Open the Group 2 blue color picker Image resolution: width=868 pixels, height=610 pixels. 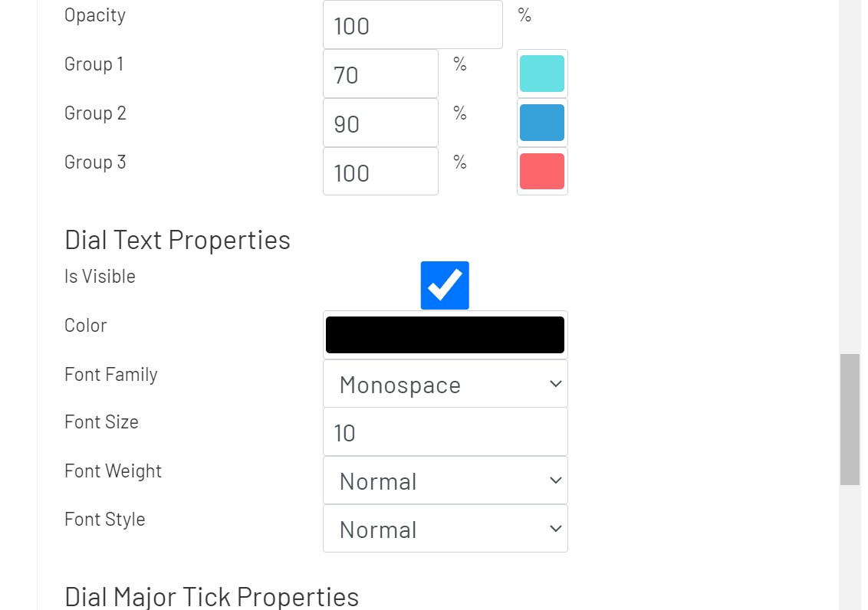(x=542, y=123)
